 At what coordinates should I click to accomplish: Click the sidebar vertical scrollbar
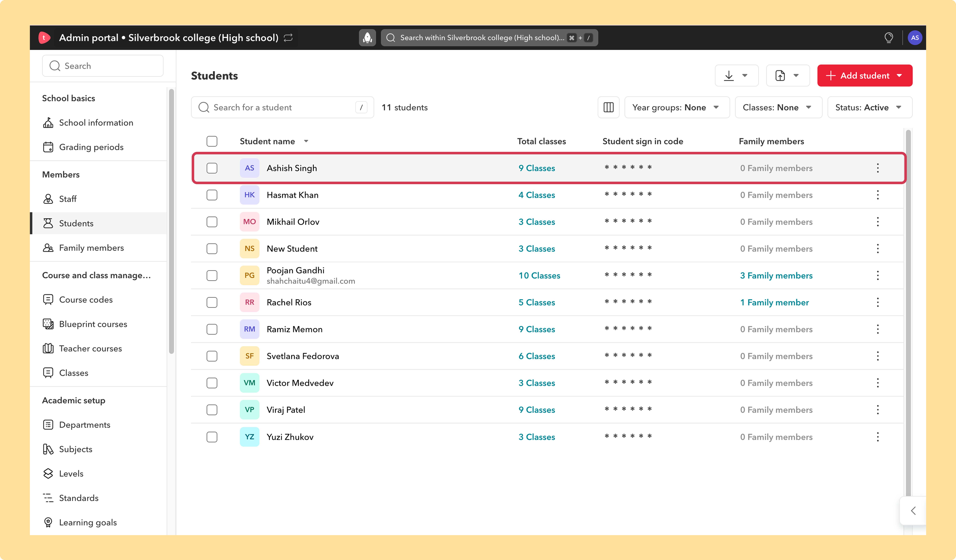171,221
